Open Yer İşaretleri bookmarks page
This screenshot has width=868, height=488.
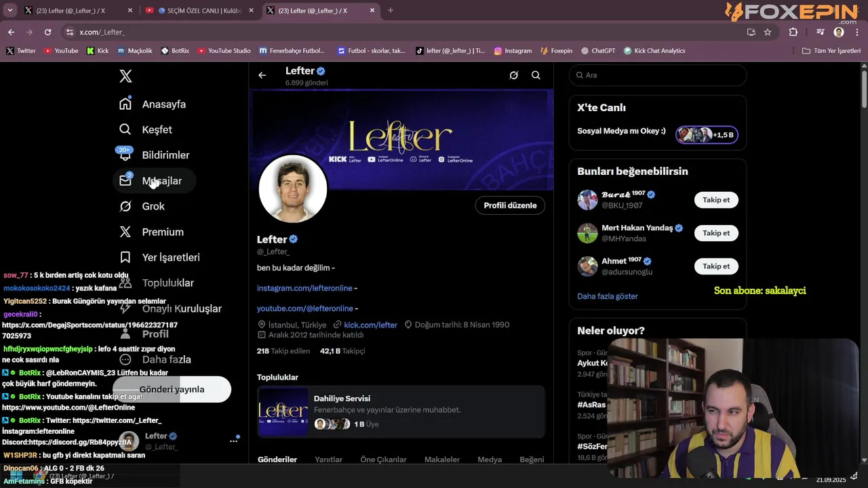(x=160, y=258)
